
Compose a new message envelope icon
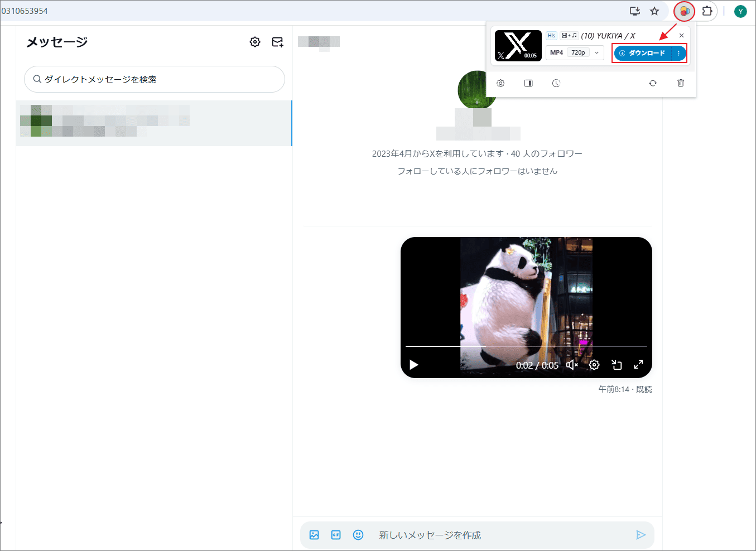(x=277, y=42)
